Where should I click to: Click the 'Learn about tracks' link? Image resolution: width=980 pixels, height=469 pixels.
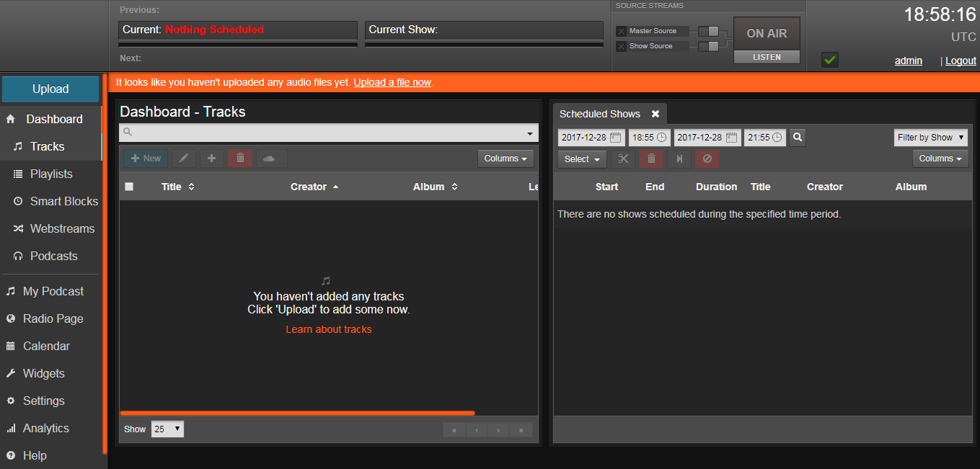coord(329,329)
